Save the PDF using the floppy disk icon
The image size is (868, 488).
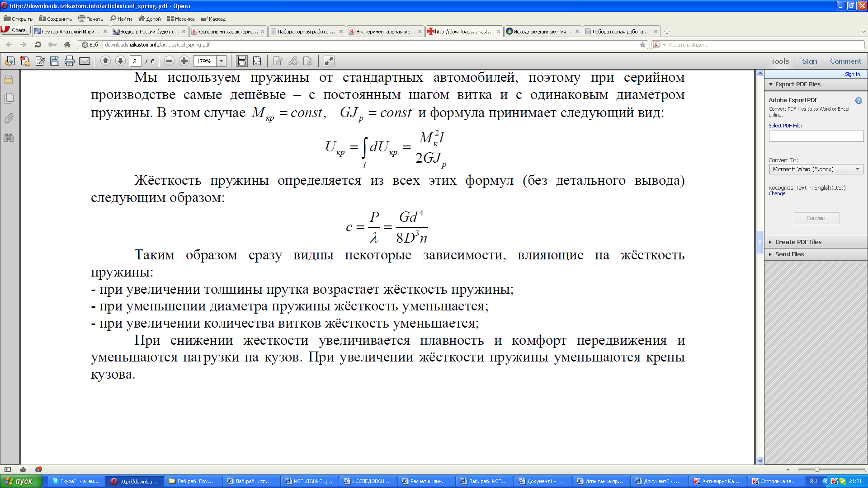55,61
